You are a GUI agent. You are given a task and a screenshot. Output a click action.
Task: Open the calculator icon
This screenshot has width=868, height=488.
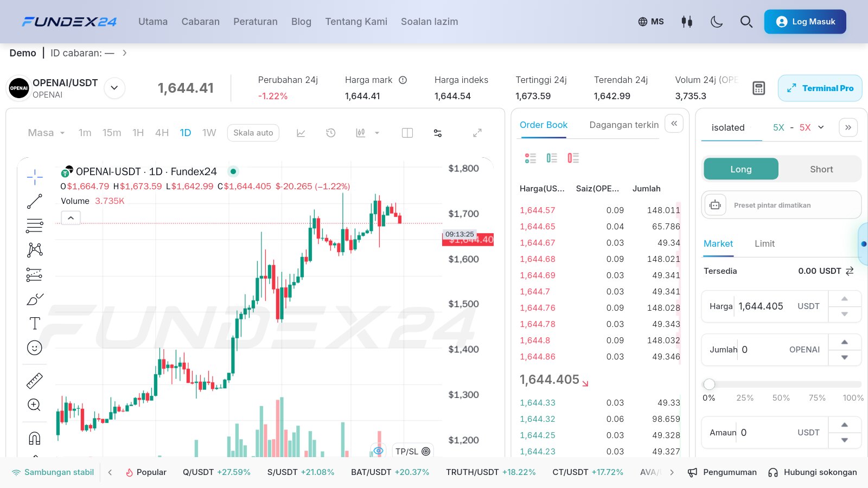[759, 88]
